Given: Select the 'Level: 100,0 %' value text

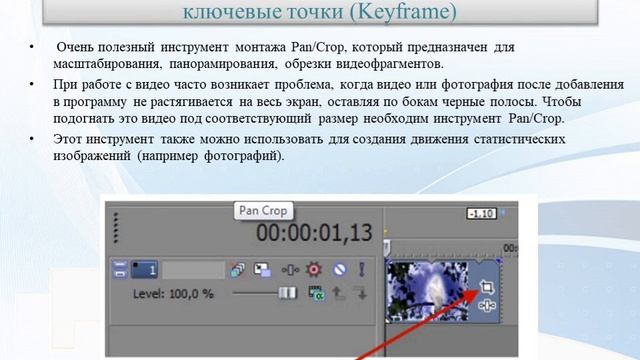Looking at the screenshot, I should pos(173,293).
